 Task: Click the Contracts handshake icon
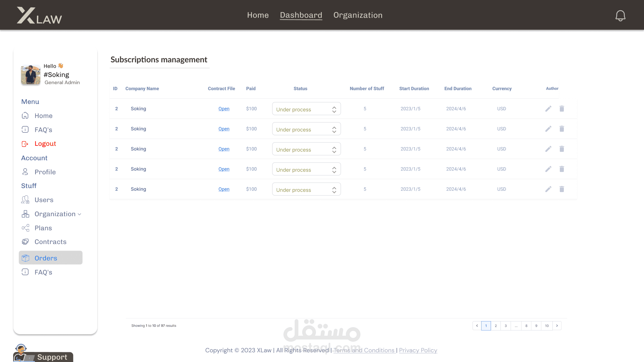click(x=25, y=242)
